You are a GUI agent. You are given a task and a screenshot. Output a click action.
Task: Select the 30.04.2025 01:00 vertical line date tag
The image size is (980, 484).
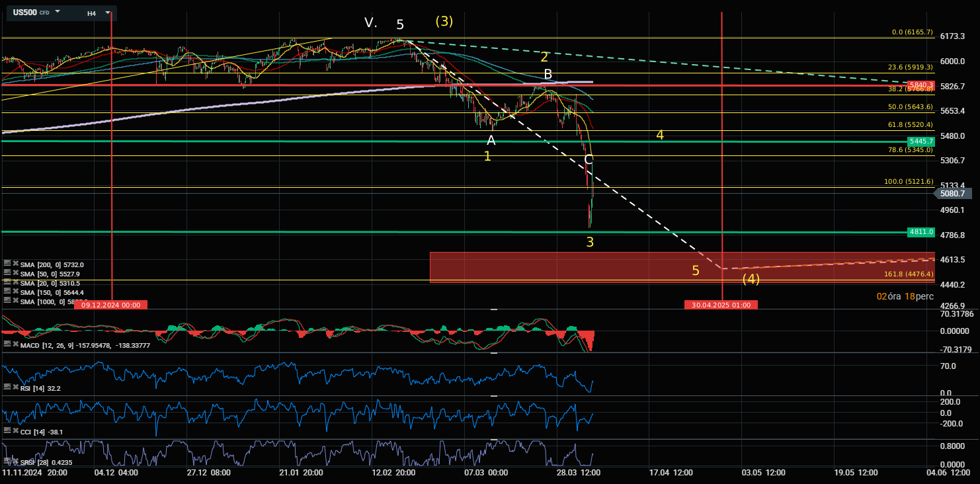(721, 305)
